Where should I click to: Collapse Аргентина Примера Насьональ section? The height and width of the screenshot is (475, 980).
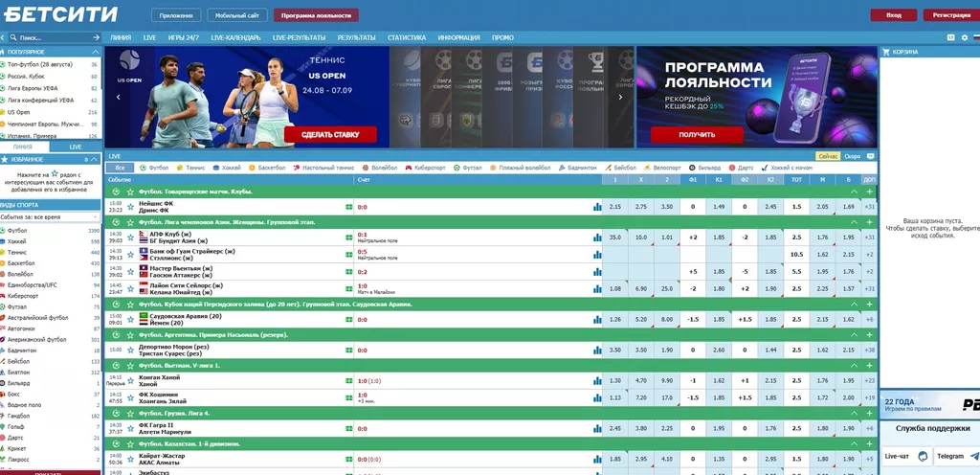(x=853, y=334)
